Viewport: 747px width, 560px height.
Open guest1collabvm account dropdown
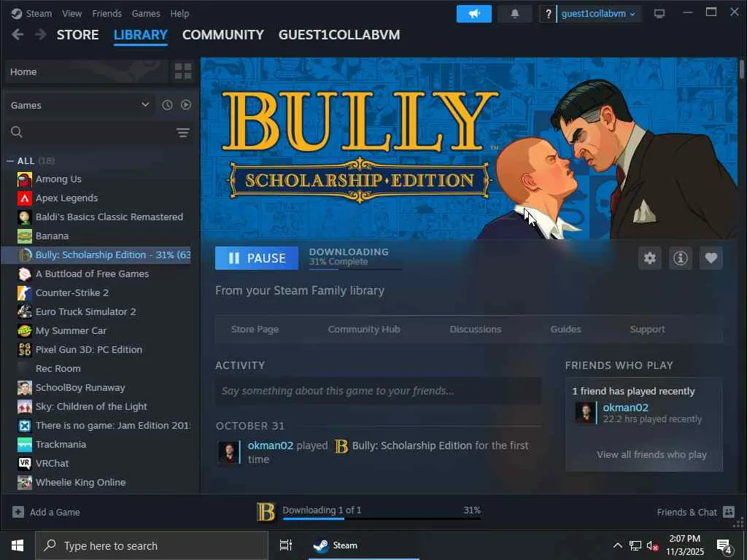point(598,14)
